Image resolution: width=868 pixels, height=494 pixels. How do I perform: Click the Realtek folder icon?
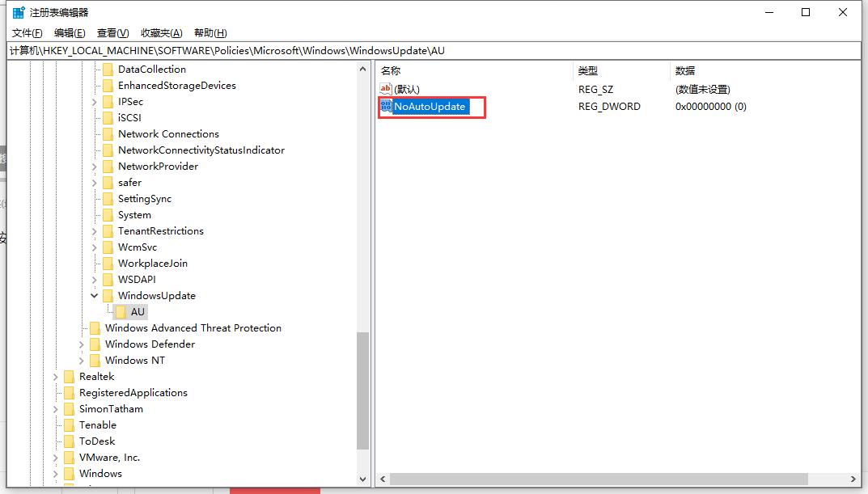tap(70, 376)
